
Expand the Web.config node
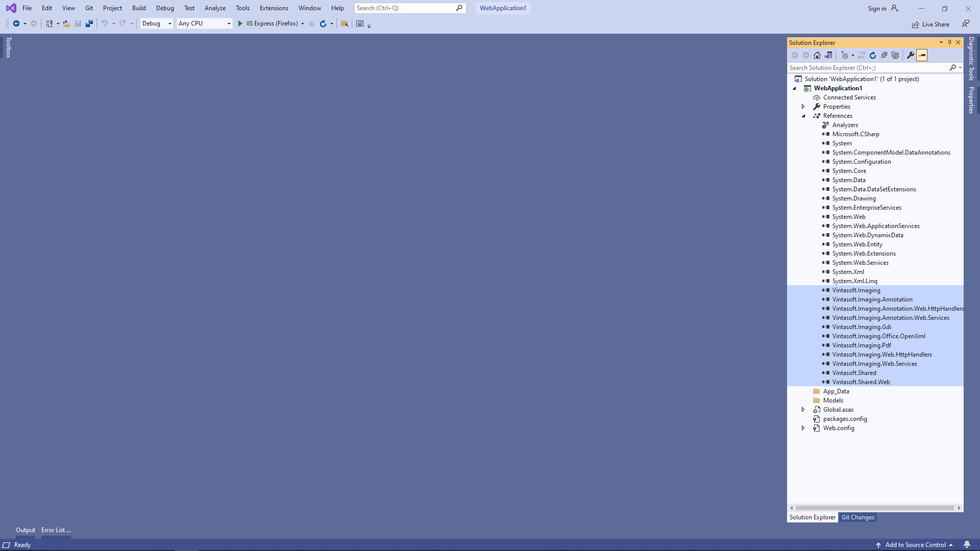(803, 428)
